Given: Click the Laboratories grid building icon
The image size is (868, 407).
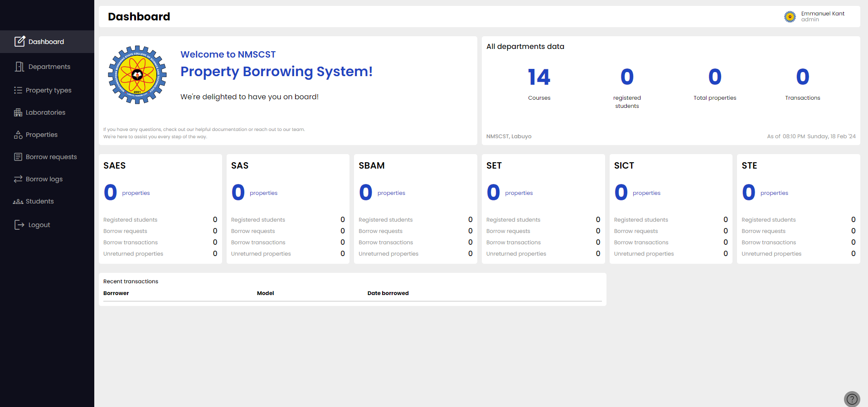Looking at the screenshot, I should point(18,112).
